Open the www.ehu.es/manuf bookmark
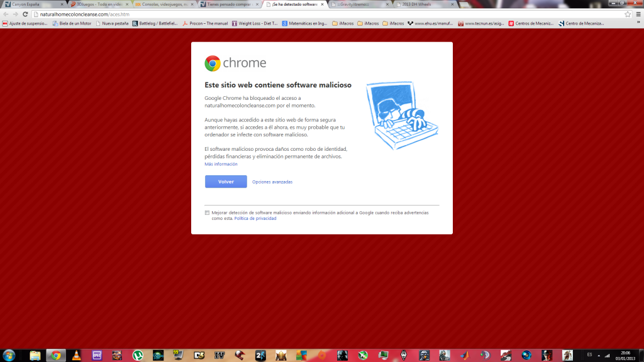The image size is (644, 362). (430, 23)
